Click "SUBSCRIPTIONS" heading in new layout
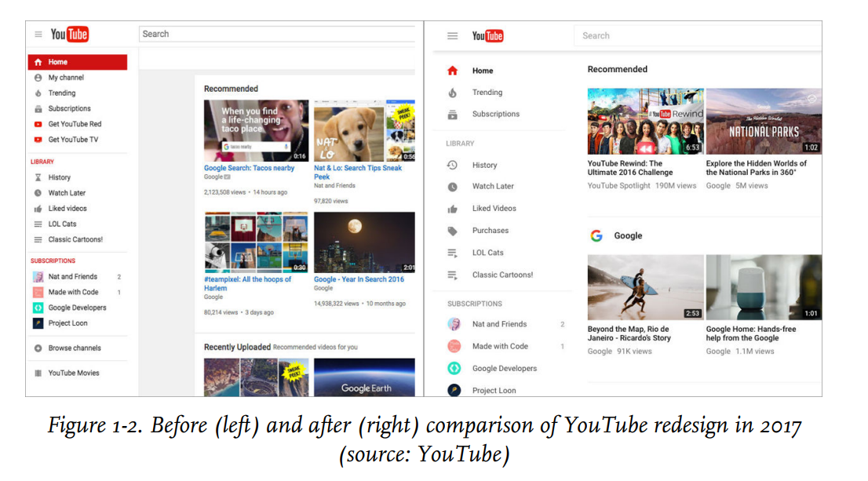 [474, 304]
